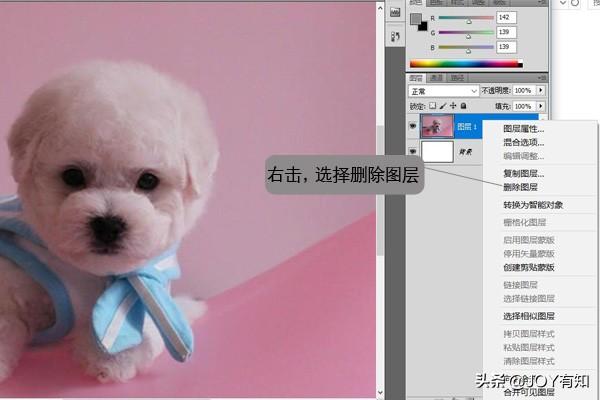Hide the 背景 layer with its eye icon
The image size is (600, 400).
click(413, 152)
